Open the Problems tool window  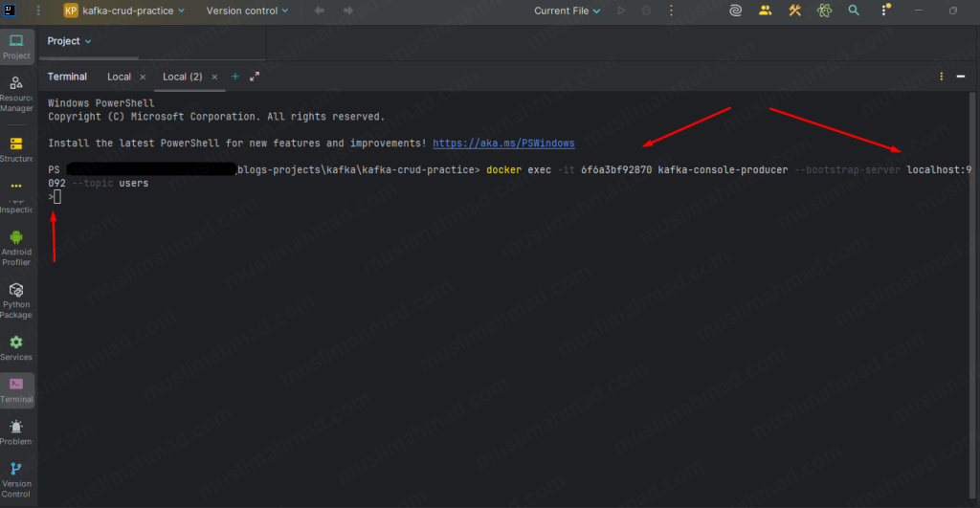(x=16, y=433)
